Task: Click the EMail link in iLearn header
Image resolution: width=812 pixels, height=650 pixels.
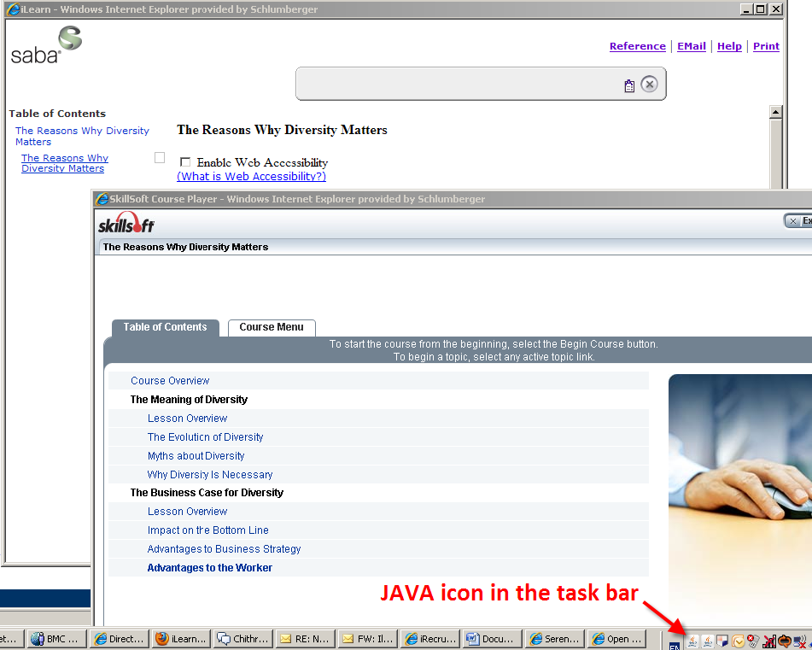Action: [692, 46]
